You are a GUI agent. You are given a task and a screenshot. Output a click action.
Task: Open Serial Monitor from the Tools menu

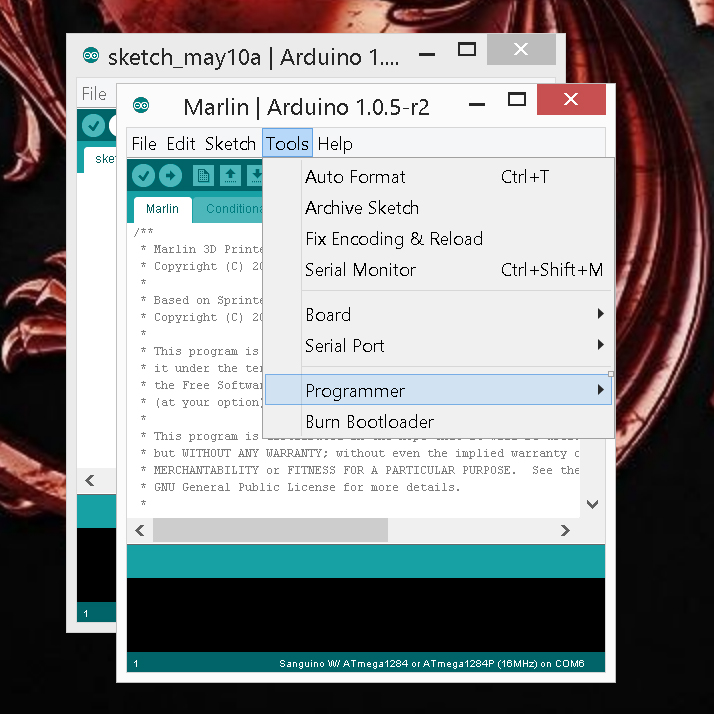360,270
